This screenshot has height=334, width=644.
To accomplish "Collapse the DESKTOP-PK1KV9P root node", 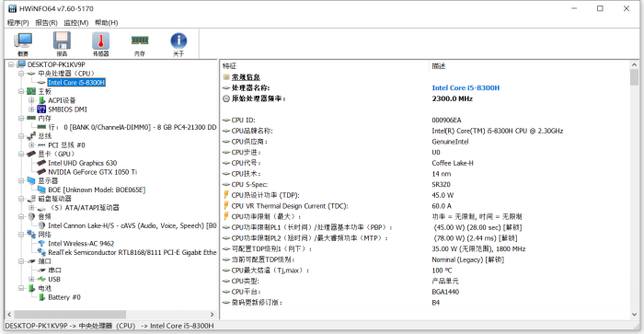I will pyautogui.click(x=11, y=64).
